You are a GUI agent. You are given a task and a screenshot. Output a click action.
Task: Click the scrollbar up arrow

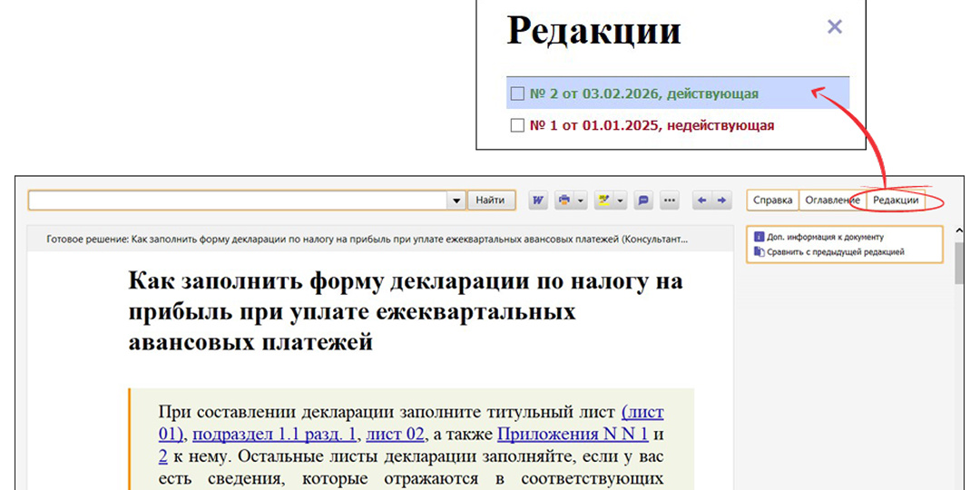959,230
